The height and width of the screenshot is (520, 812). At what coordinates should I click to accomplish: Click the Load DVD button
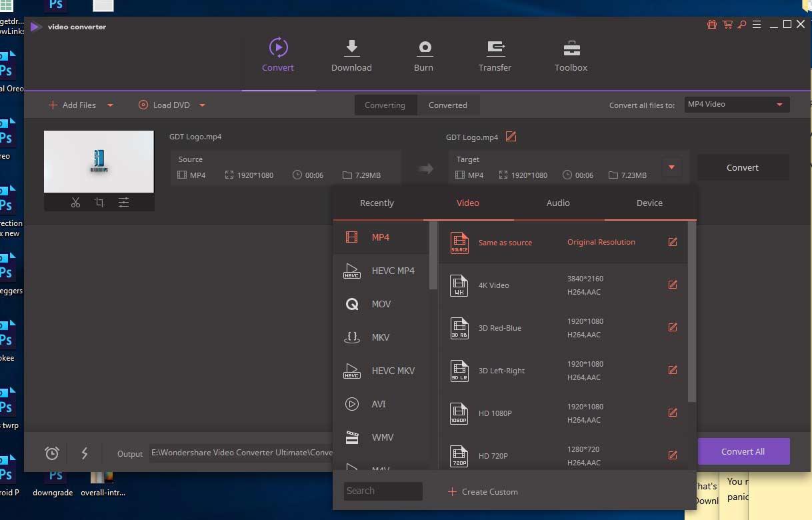point(164,105)
